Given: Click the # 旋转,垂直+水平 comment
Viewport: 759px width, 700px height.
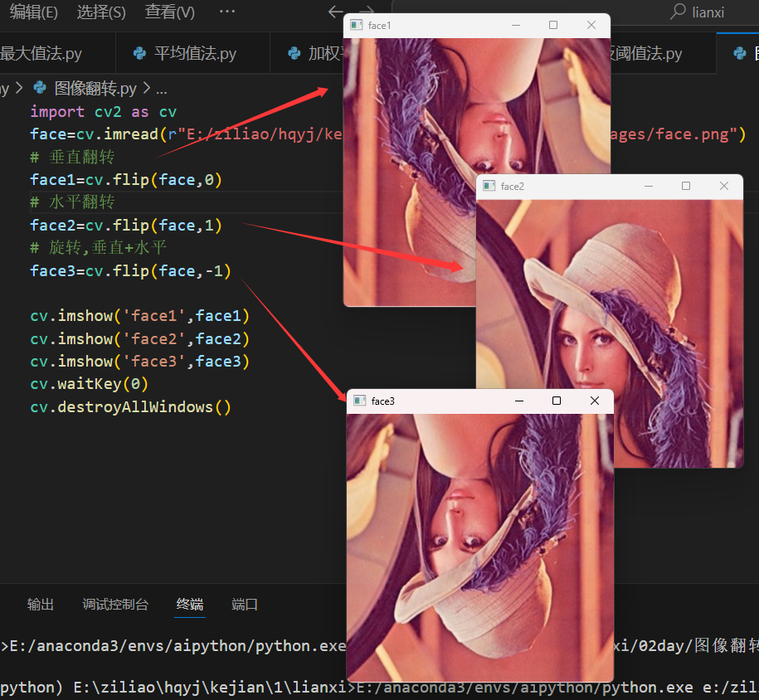Looking at the screenshot, I should coord(98,247).
